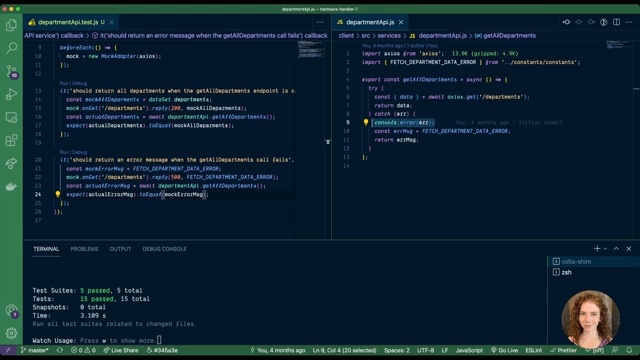
Task: Close the departmentApi.test.js tab
Action: 111,22
